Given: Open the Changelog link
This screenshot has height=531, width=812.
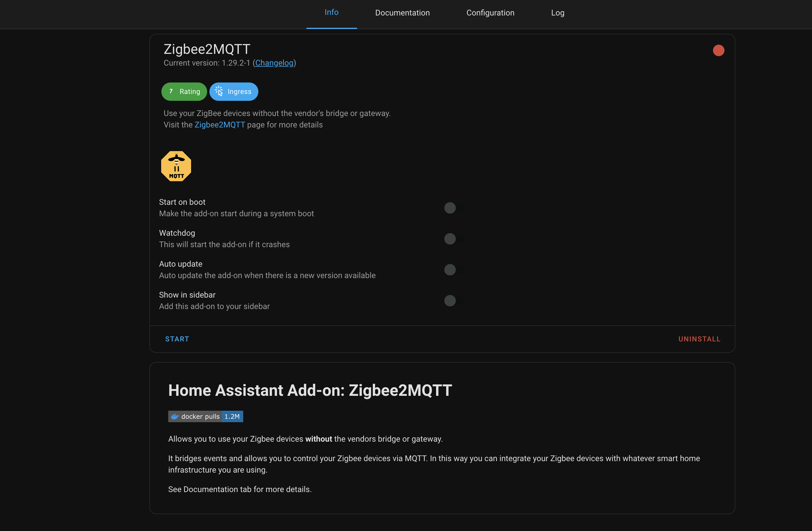Looking at the screenshot, I should click(x=274, y=63).
